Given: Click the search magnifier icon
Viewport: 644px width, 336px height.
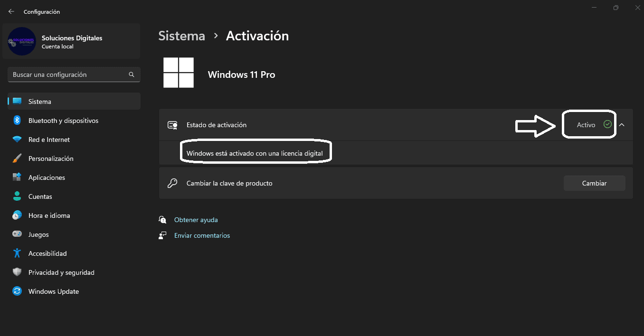Looking at the screenshot, I should pos(132,75).
